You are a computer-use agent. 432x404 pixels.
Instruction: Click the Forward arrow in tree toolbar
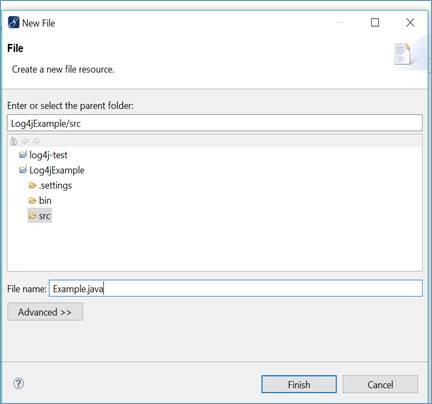[36, 141]
